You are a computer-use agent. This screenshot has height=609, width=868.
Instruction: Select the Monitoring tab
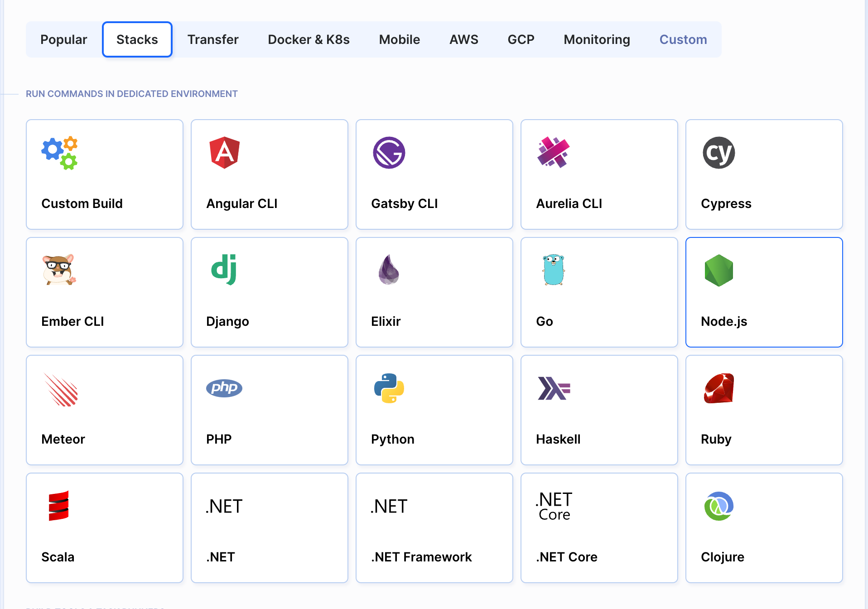(597, 39)
